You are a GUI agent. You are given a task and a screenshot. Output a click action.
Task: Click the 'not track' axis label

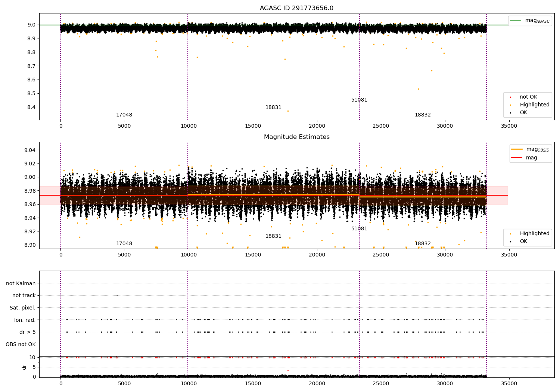(24, 295)
